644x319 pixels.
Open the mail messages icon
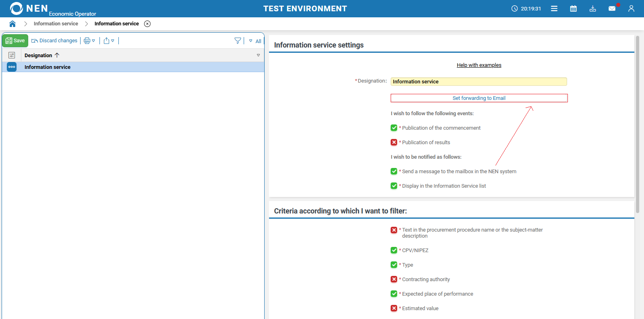pos(612,8)
